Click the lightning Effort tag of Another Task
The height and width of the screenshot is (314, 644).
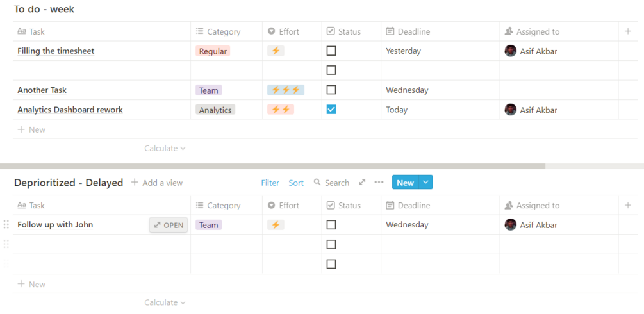click(286, 90)
